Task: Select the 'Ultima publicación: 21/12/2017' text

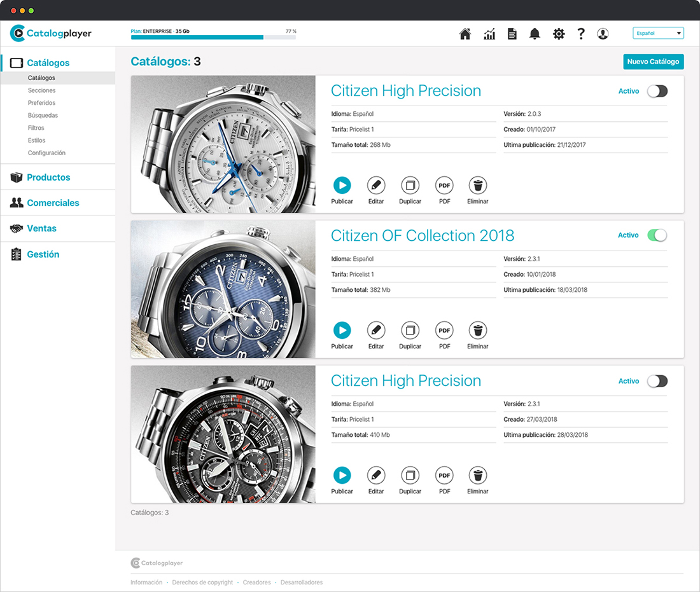Action: 545,145
